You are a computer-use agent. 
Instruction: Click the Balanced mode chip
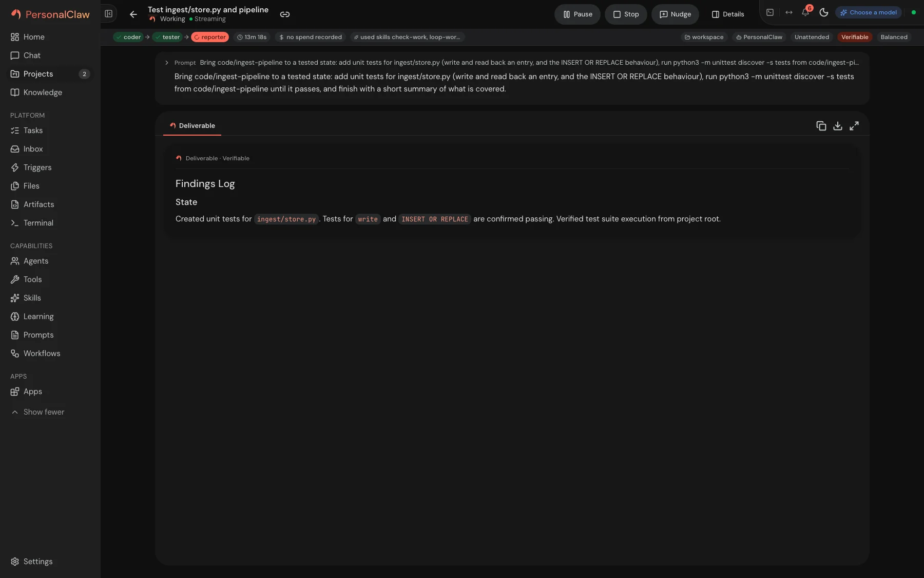point(894,37)
